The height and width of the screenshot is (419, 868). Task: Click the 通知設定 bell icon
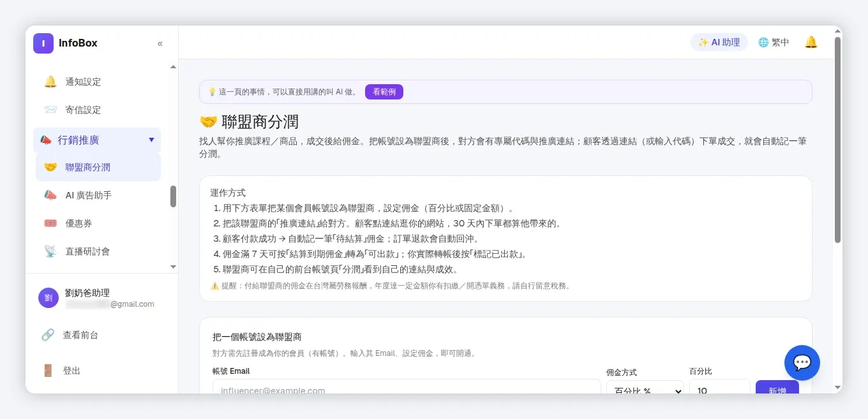click(50, 82)
